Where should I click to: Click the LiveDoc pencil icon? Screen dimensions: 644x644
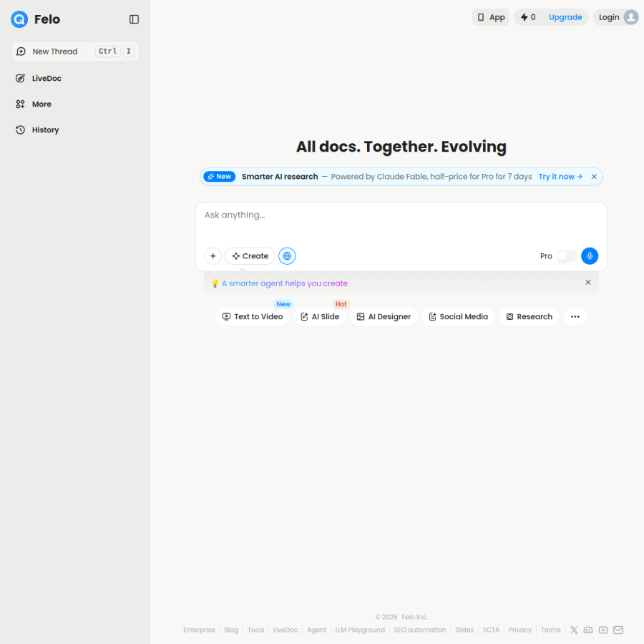[20, 78]
